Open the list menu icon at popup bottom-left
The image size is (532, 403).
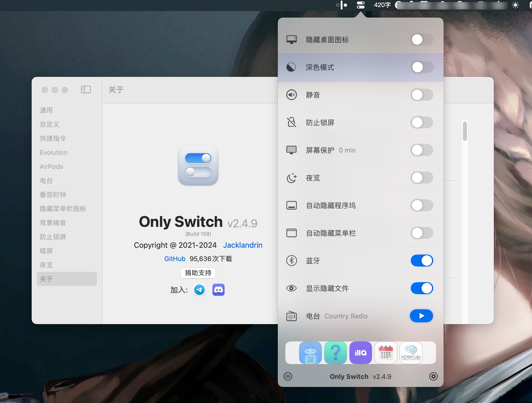click(288, 376)
